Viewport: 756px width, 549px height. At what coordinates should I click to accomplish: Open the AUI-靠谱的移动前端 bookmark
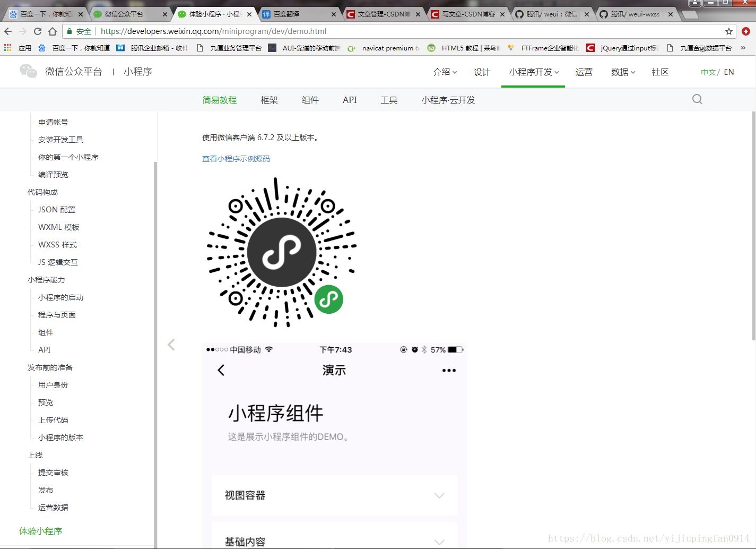[x=304, y=48]
